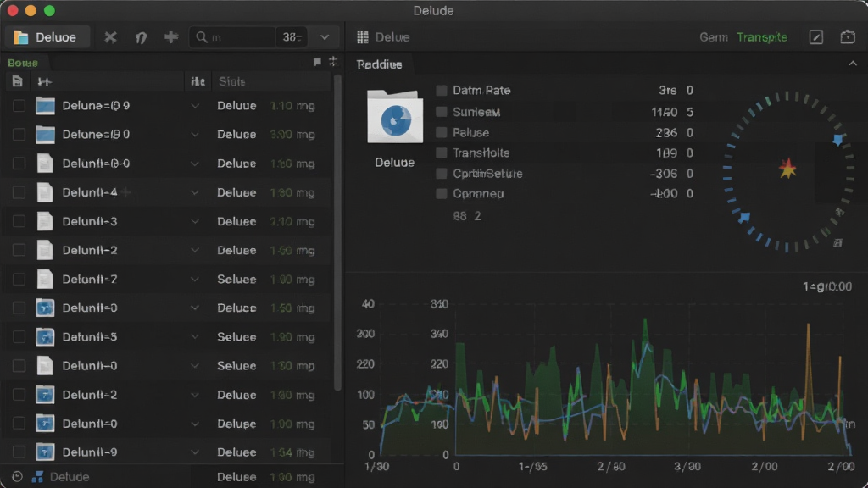Click Delude label in status bar

coord(70,476)
